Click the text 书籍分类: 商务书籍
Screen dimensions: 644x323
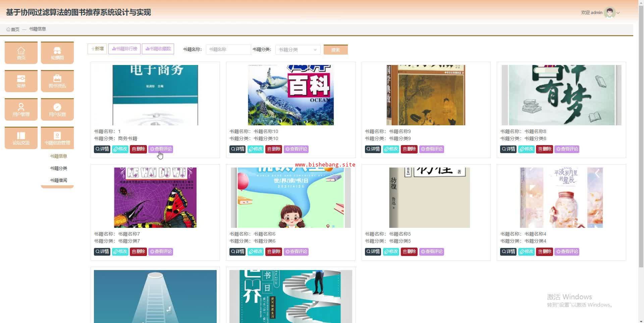[x=116, y=138]
